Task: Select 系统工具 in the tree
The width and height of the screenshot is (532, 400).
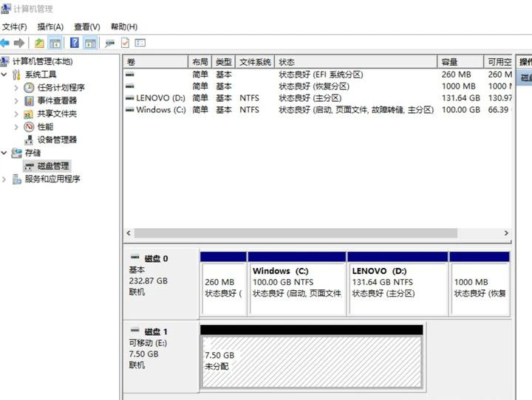Action: [41, 75]
